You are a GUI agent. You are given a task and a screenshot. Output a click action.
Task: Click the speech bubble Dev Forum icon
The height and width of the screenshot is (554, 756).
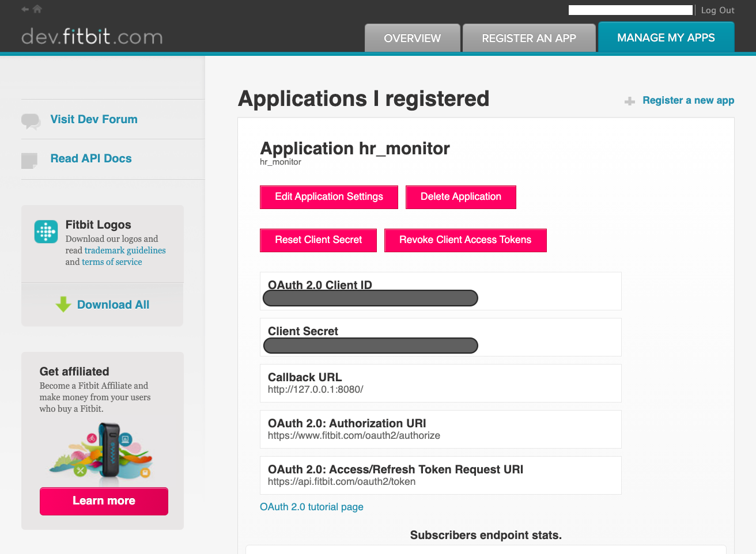[31, 120]
